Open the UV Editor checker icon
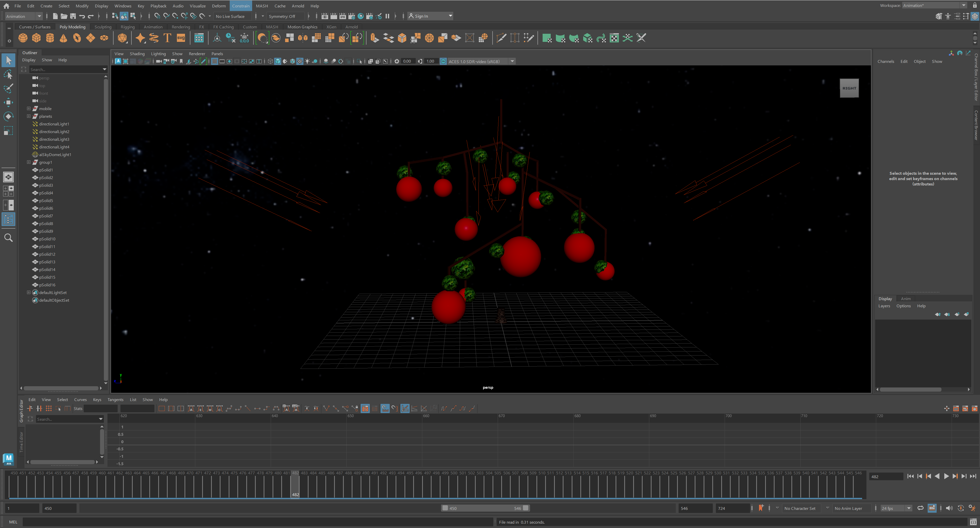Image resolution: width=980 pixels, height=528 pixels. (614, 38)
